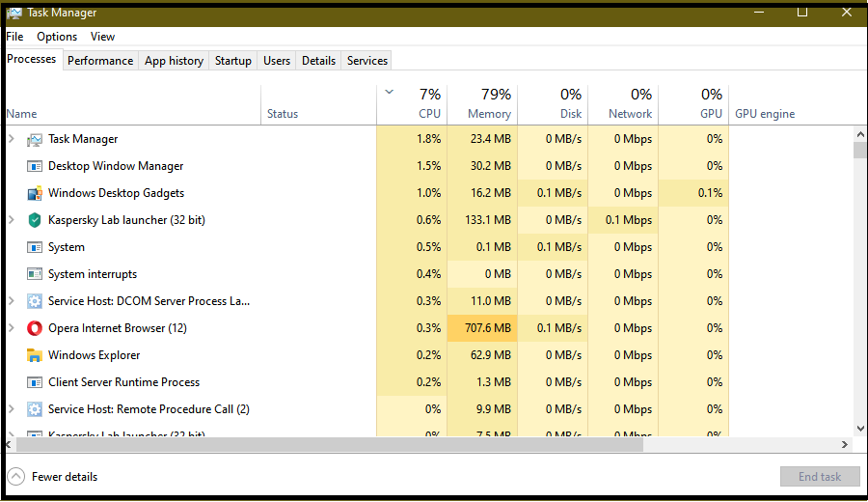
Task: Expand the Kaspersky Lab launcher group
Action: click(x=12, y=220)
